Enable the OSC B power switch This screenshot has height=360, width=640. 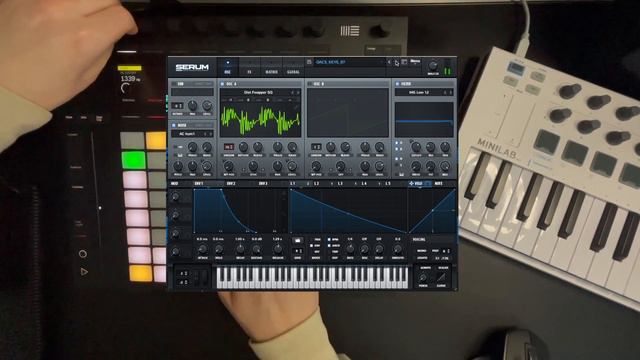point(310,84)
